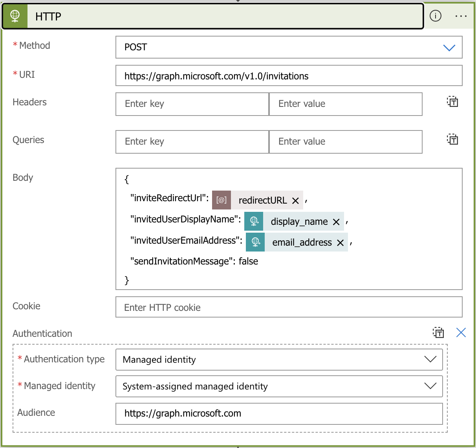Remove the email_address token from Body

[x=341, y=243]
